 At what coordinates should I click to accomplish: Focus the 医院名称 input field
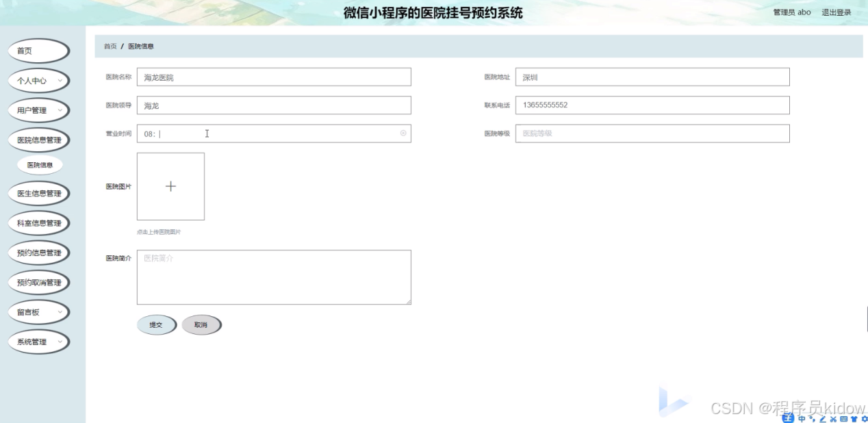point(274,77)
